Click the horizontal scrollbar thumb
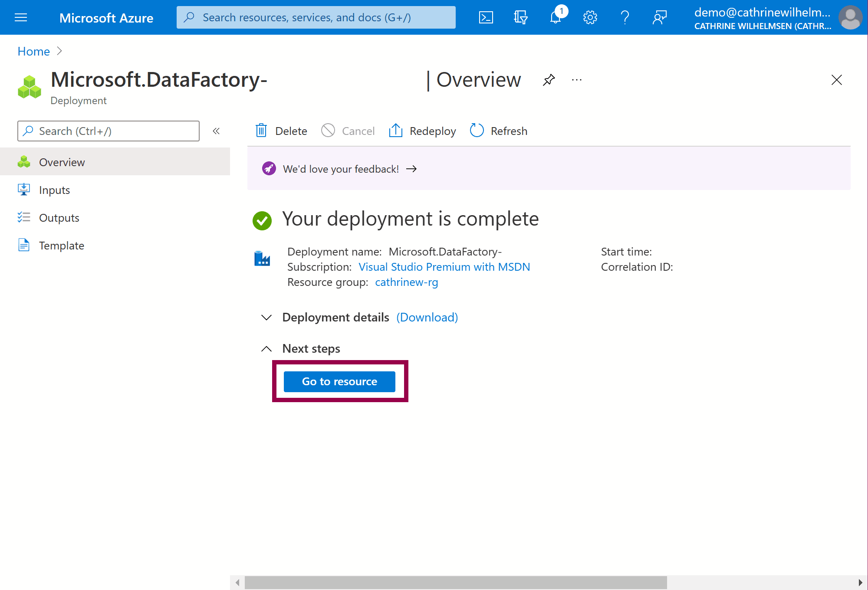The image size is (868, 590). [455, 582]
